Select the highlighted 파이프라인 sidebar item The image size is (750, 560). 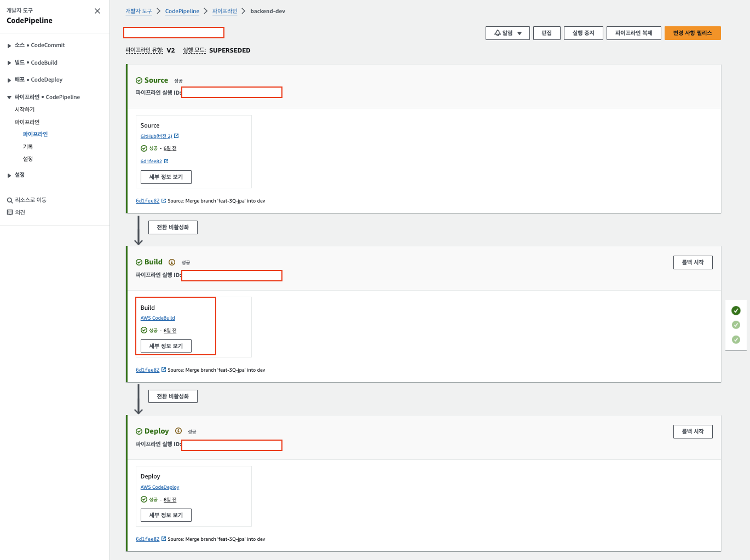[x=35, y=134]
